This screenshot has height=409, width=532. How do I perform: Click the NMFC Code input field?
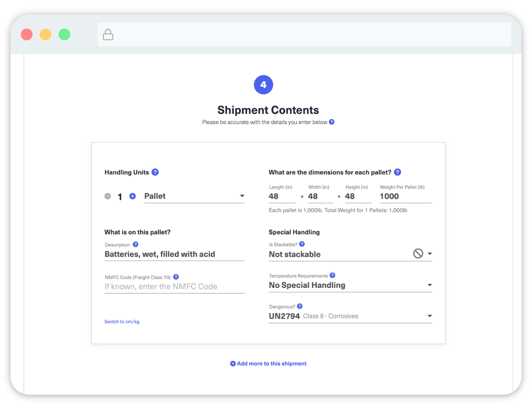[174, 287]
